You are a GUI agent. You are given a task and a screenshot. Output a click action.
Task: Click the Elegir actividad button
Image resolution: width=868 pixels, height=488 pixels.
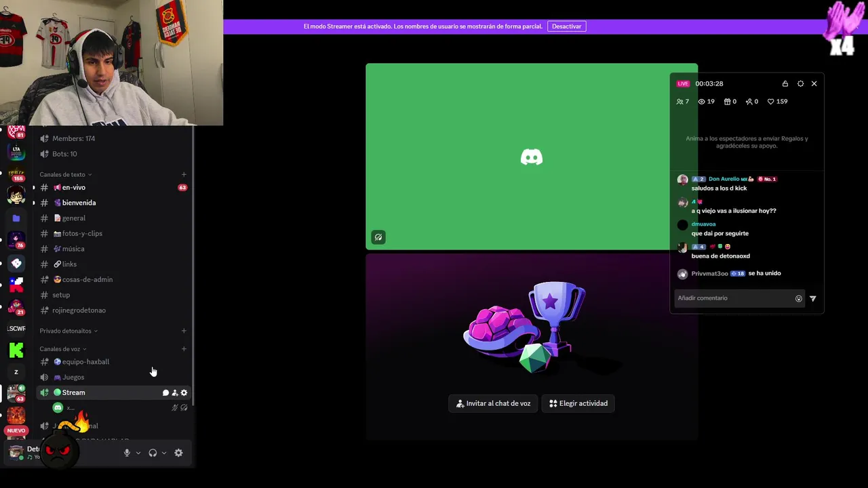coord(578,403)
